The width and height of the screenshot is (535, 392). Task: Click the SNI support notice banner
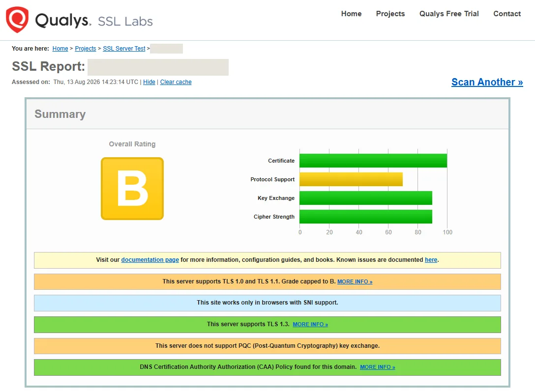pyautogui.click(x=267, y=303)
